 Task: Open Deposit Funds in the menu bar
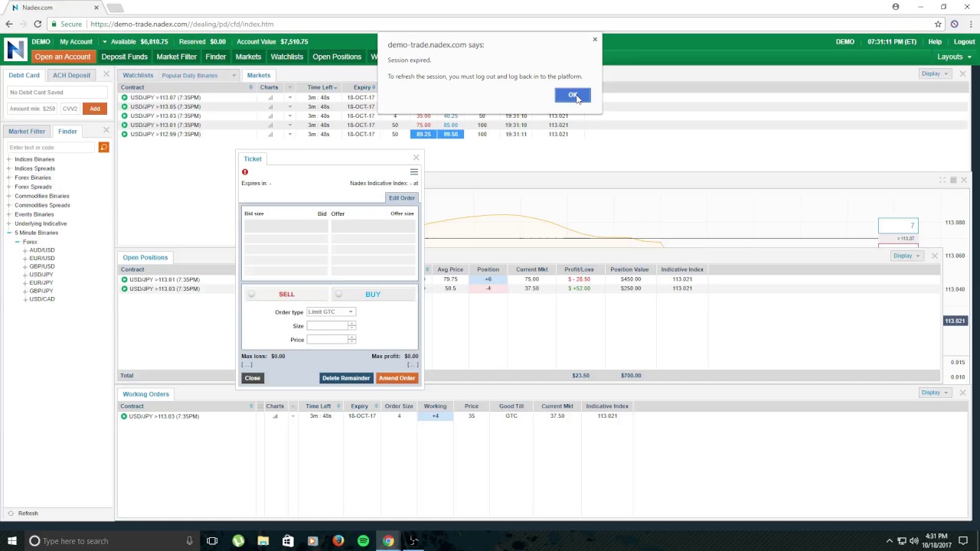pyautogui.click(x=124, y=57)
